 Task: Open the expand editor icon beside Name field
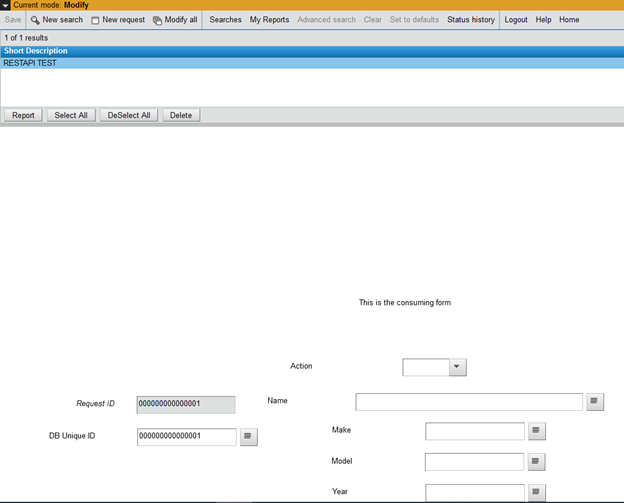coord(595,402)
